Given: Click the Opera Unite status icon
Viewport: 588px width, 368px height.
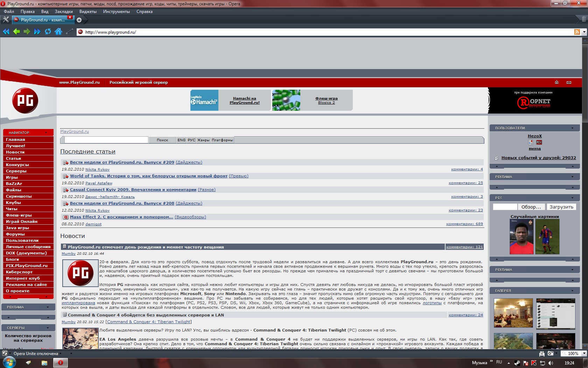Looking at the screenshot, I should pos(5,353).
